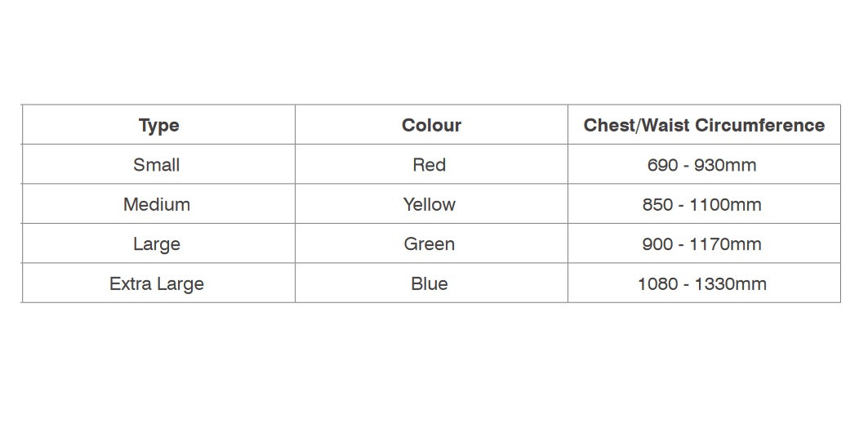Screen dimensions: 868x424
Task: Select the Medium type cell
Action: click(x=158, y=204)
